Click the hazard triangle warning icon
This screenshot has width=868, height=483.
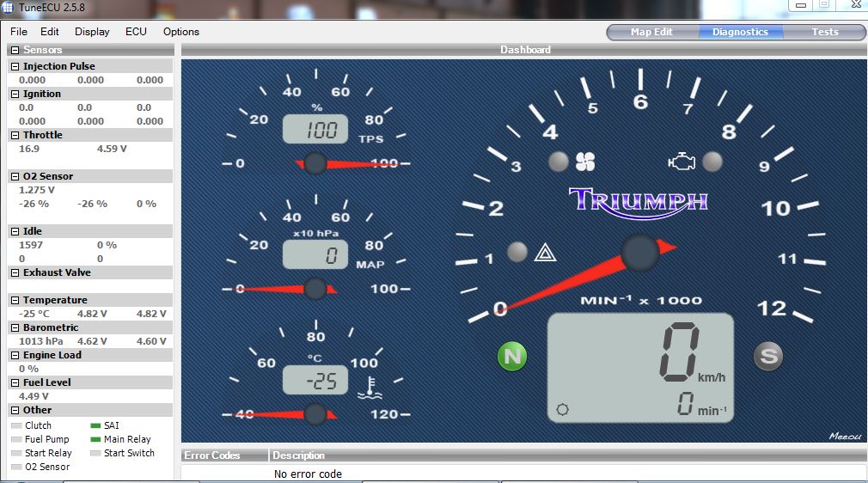544,253
